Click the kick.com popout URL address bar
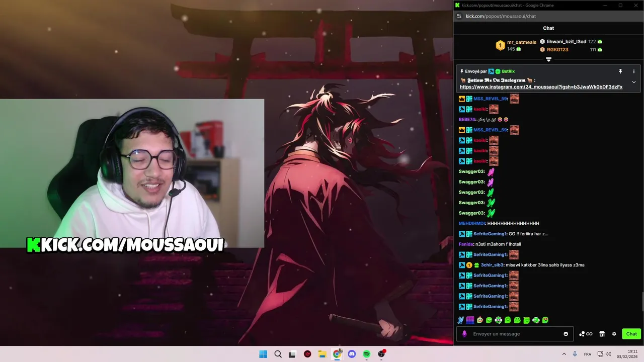 tap(501, 16)
